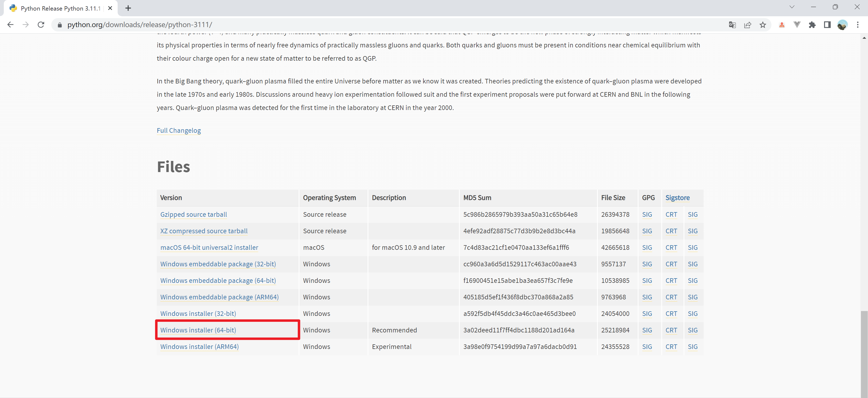Open the red extension icon

pyautogui.click(x=782, y=25)
